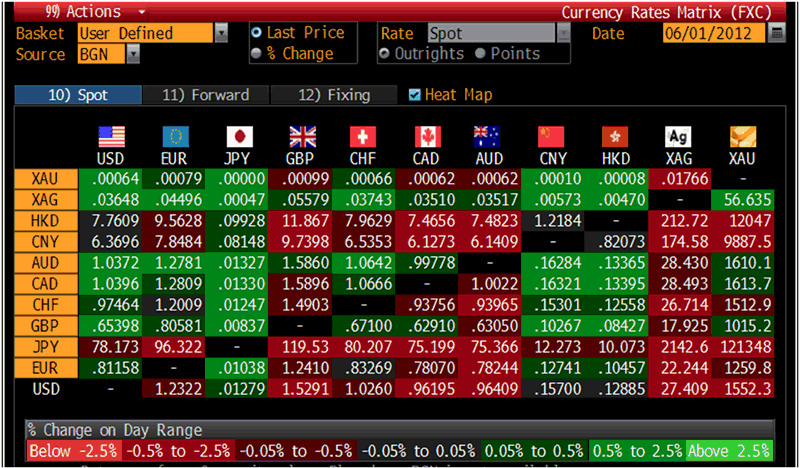This screenshot has width=800, height=468.
Task: Uncheck the Heat Map checkbox
Action: click(415, 95)
